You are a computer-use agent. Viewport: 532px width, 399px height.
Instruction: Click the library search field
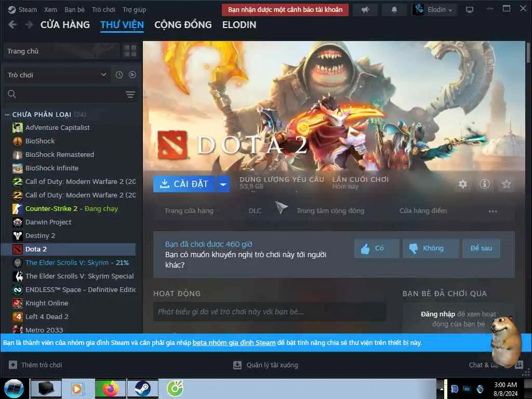(70, 95)
